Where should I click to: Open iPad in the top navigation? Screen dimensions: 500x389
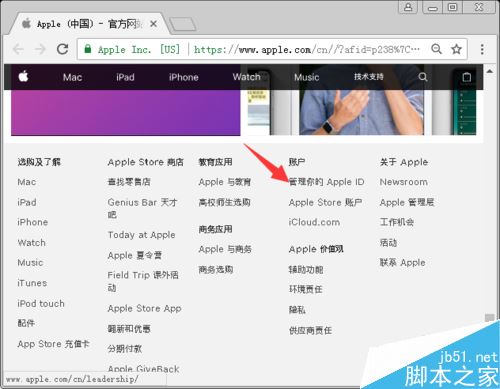pos(125,77)
